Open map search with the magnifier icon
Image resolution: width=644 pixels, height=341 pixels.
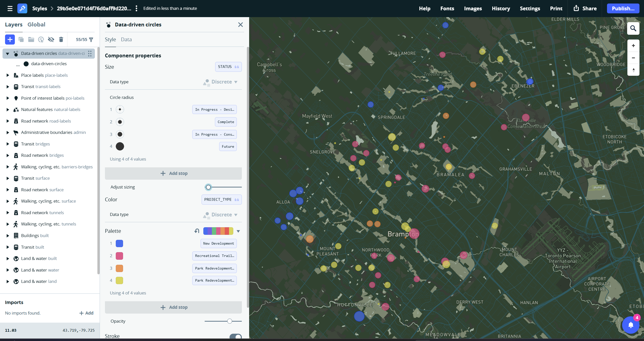pyautogui.click(x=633, y=28)
